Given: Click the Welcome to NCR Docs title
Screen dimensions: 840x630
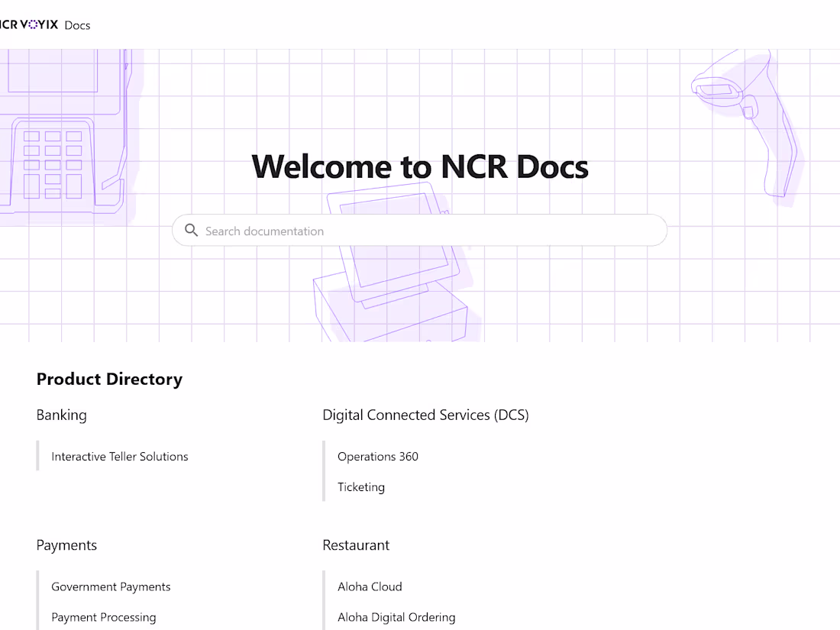Looking at the screenshot, I should (x=419, y=166).
